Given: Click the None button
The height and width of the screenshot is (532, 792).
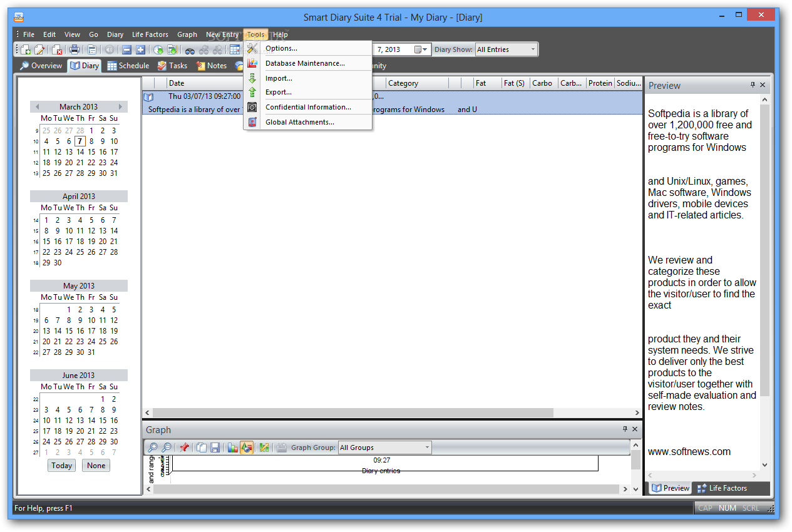Looking at the screenshot, I should pyautogui.click(x=96, y=465).
